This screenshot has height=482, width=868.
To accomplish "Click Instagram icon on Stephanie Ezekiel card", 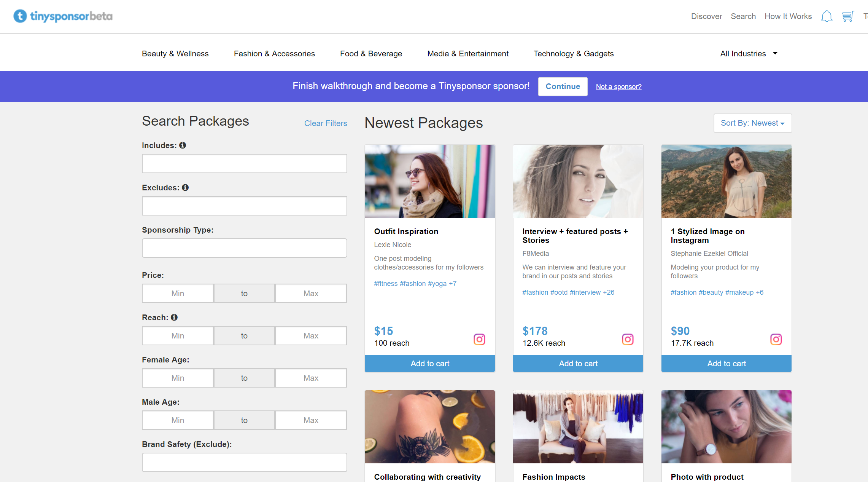I will (776, 339).
